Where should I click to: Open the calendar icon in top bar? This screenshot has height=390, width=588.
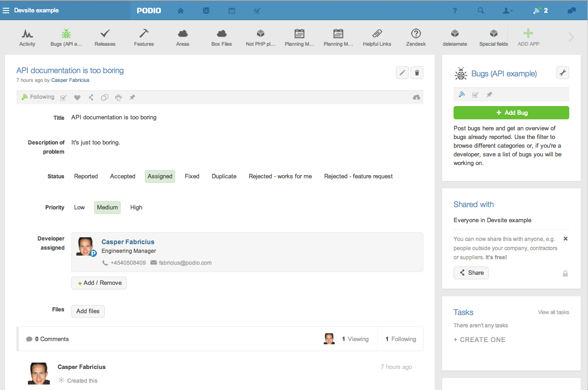click(x=232, y=10)
